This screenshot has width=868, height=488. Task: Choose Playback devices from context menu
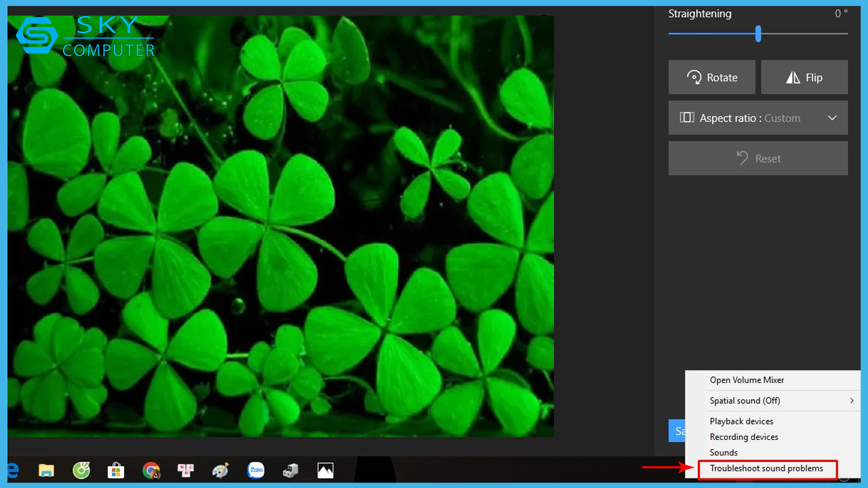[741, 422]
